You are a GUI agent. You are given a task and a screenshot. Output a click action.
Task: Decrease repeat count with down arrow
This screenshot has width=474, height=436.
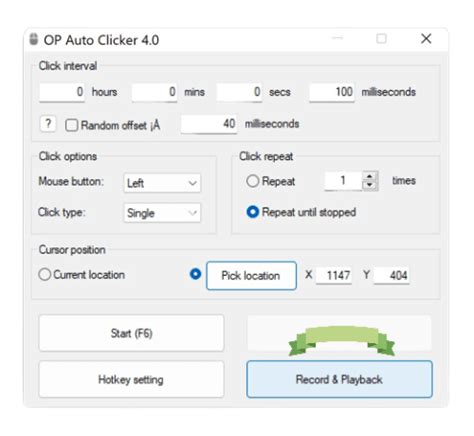pos(370,185)
